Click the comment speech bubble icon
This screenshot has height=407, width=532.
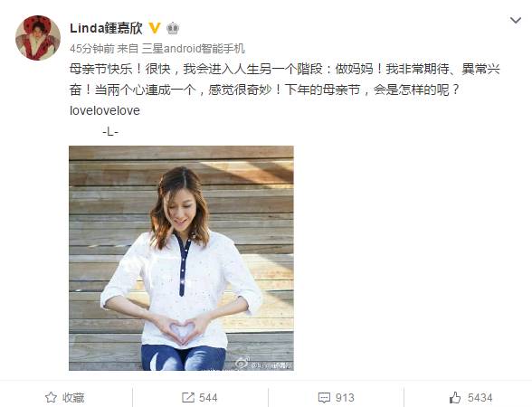[x=324, y=398]
